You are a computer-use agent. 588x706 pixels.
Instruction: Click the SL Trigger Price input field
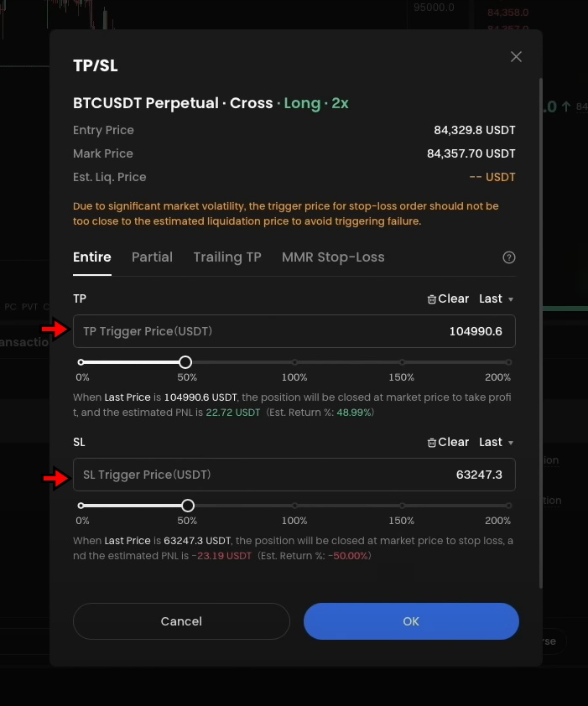(x=294, y=475)
